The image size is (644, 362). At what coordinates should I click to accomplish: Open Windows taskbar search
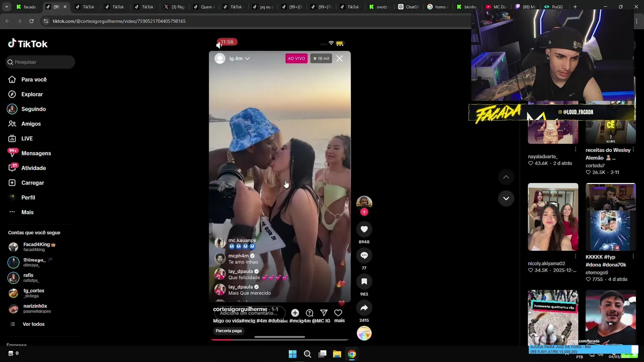coord(307,354)
